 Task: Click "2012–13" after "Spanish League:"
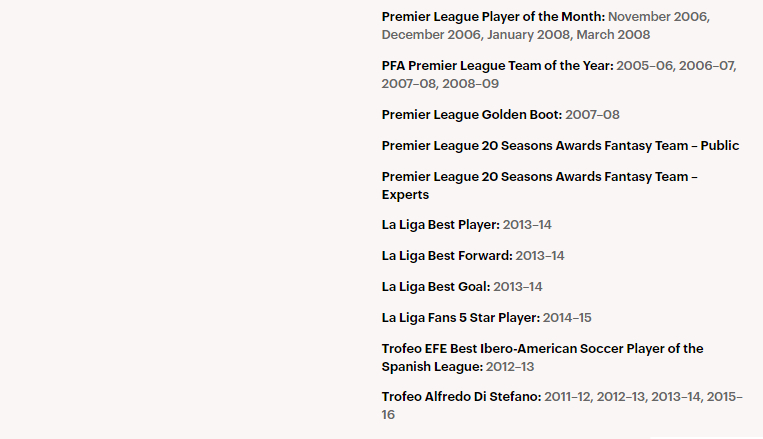tap(511, 367)
